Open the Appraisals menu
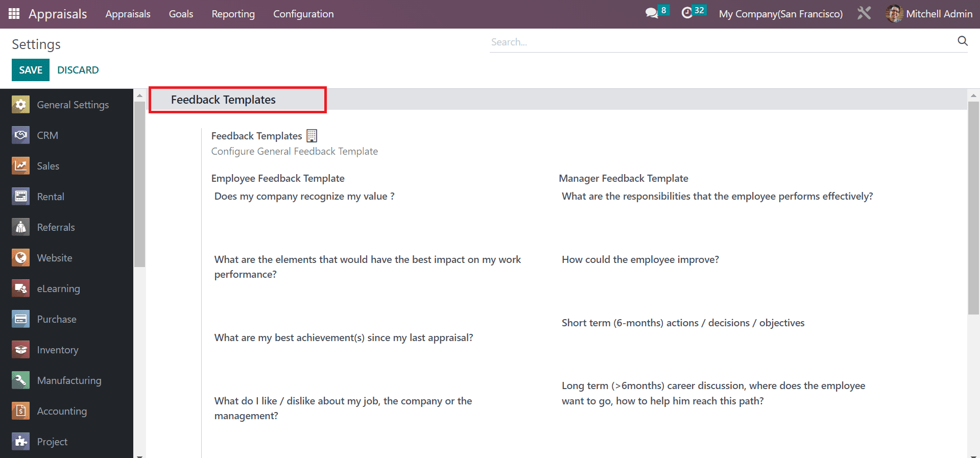The height and width of the screenshot is (458, 980). 128,14
